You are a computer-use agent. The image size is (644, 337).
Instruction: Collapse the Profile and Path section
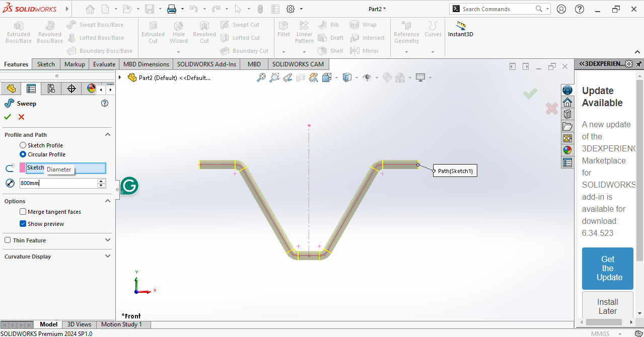coord(108,135)
